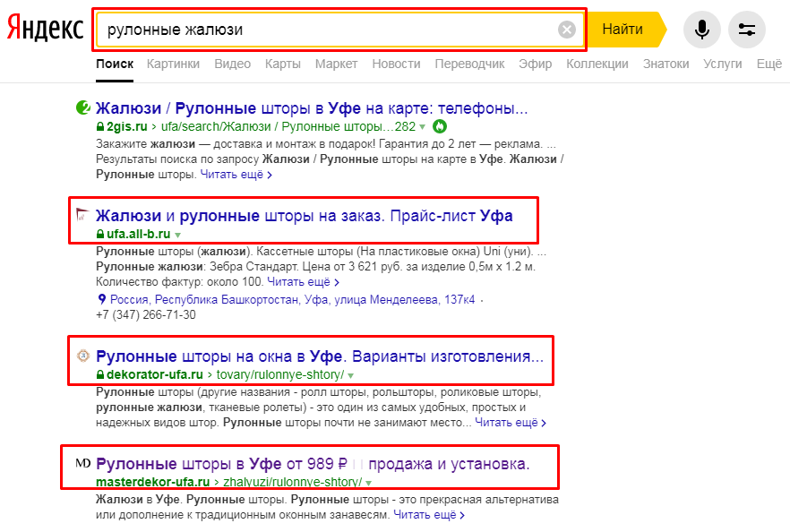The width and height of the screenshot is (790, 532).
Task: Click the lock icon beside ufa.all-b.ru
Action: (100, 234)
